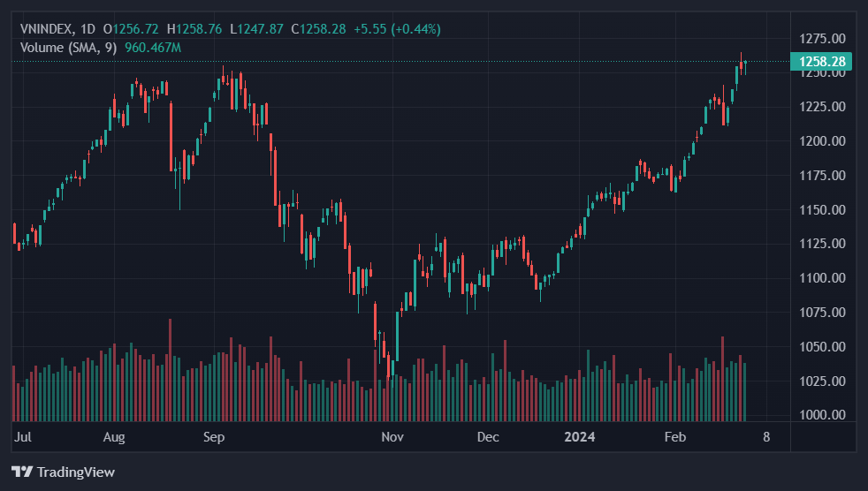Click the 1125.00 price scale label
The height and width of the screenshot is (491, 868).
pos(823,243)
